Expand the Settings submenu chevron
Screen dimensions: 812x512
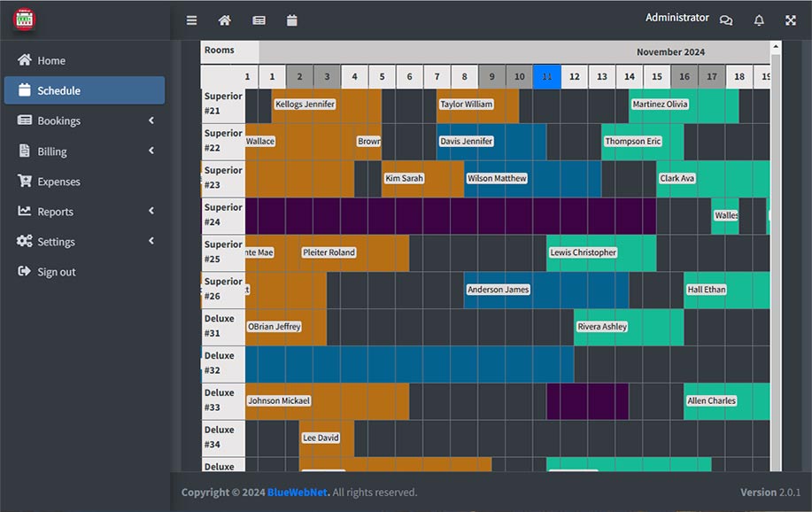pos(151,240)
